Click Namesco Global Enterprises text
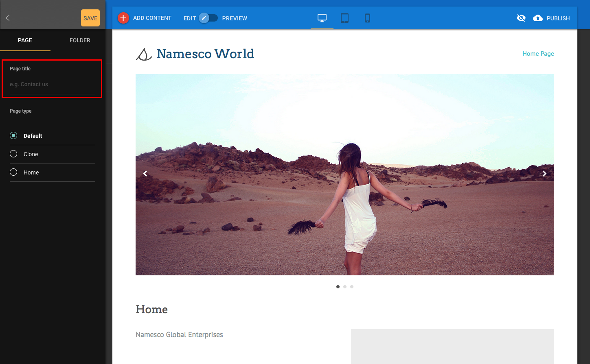590x364 pixels. coord(179,335)
